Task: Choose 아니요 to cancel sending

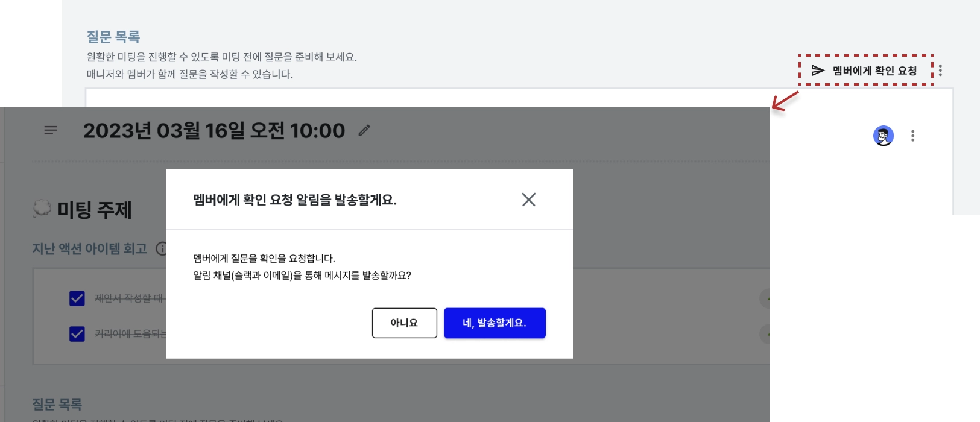Action: (404, 323)
